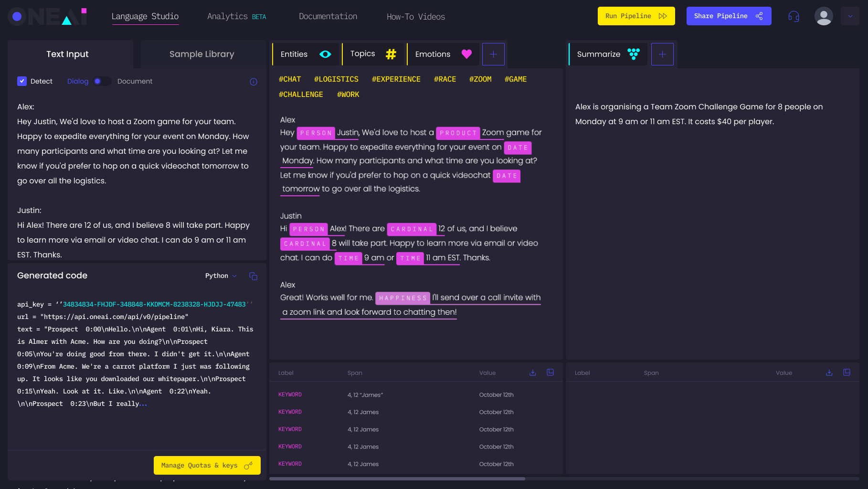Switch to the Sample Library tab

[x=202, y=54]
